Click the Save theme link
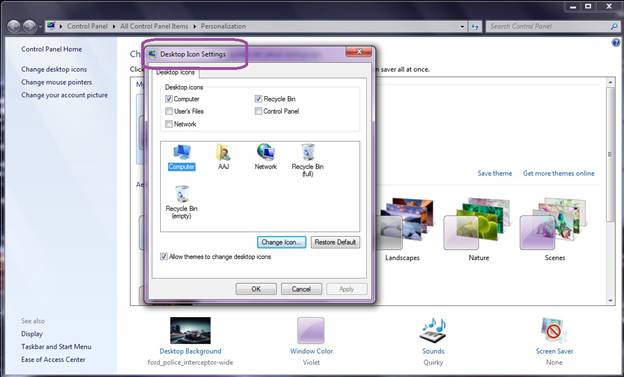The width and height of the screenshot is (624, 377). (x=495, y=173)
